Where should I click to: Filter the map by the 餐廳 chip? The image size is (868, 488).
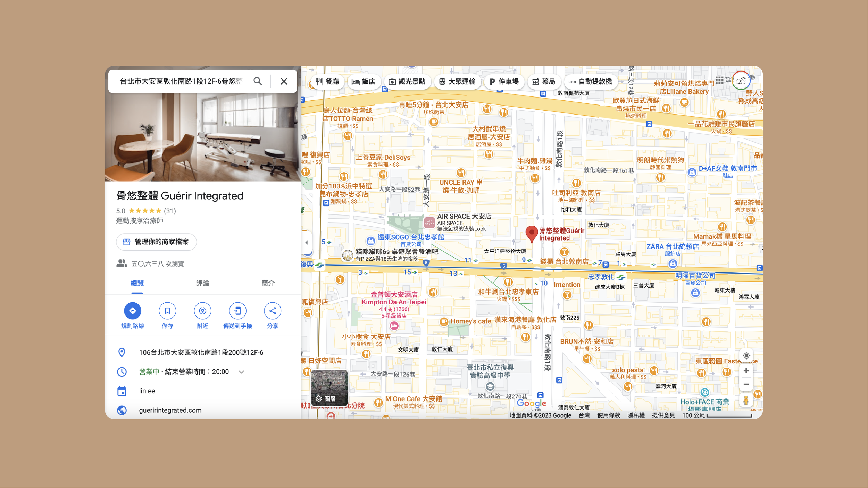click(327, 82)
